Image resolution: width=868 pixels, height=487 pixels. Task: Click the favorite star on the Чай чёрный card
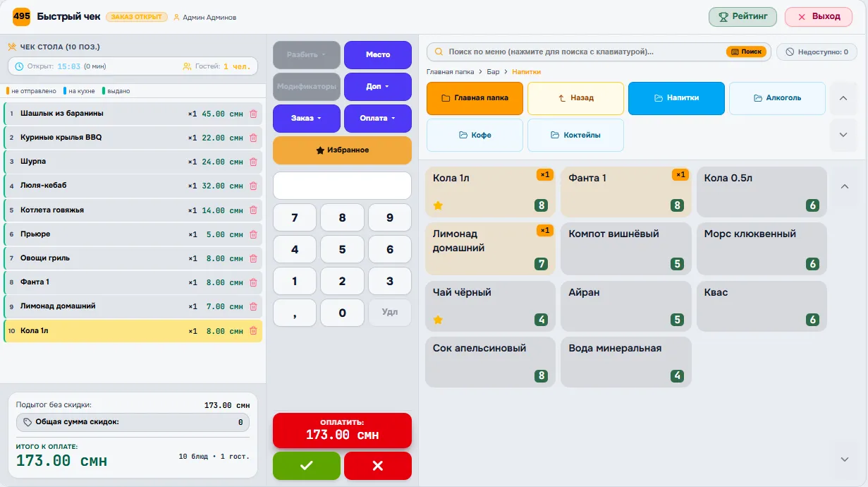438,320
